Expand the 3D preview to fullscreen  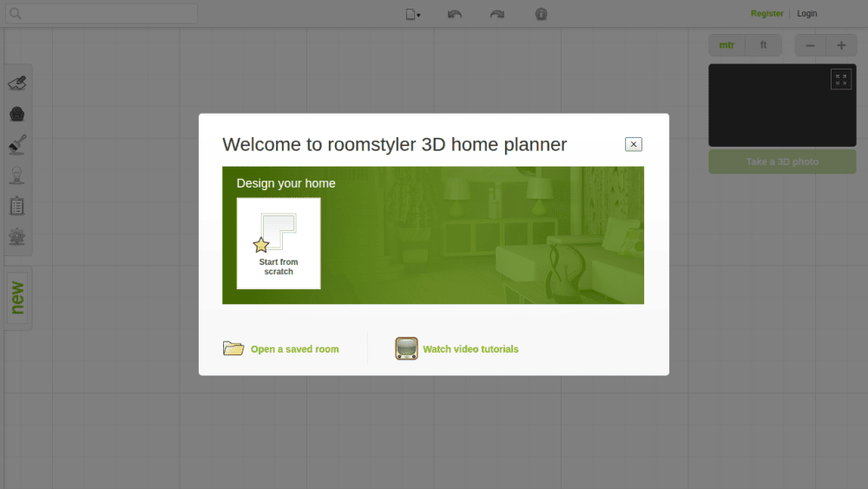point(841,79)
